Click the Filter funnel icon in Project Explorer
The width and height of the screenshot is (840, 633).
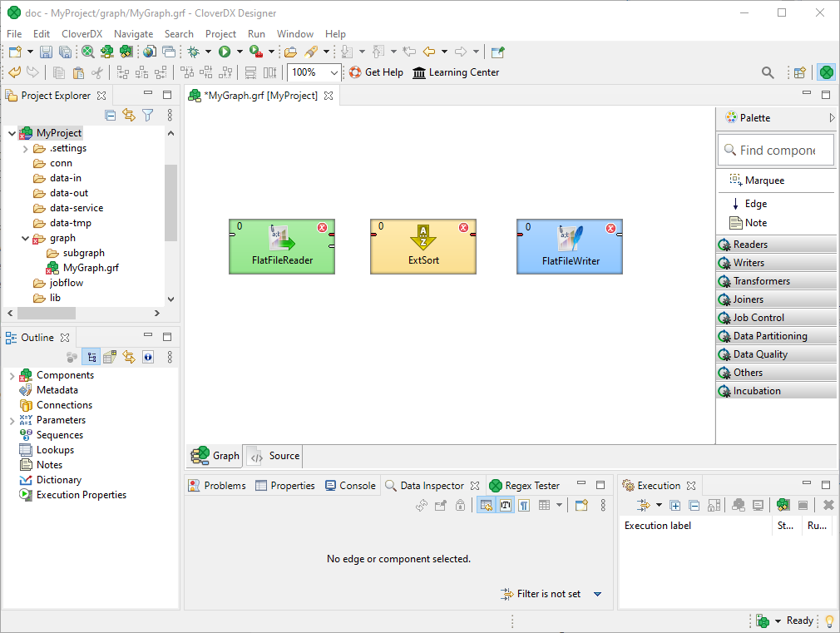point(148,116)
